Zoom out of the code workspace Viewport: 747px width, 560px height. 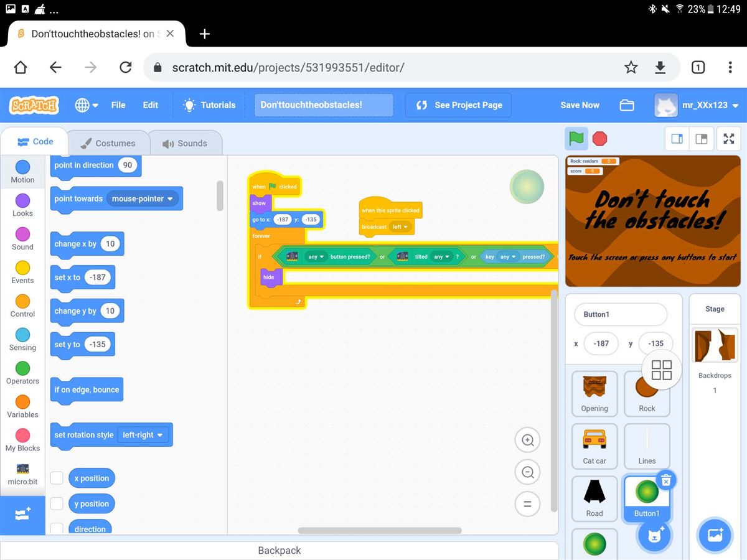coord(527,472)
